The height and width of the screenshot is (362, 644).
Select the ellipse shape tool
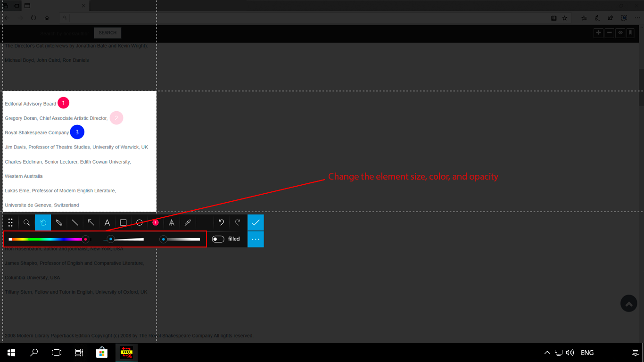click(139, 222)
